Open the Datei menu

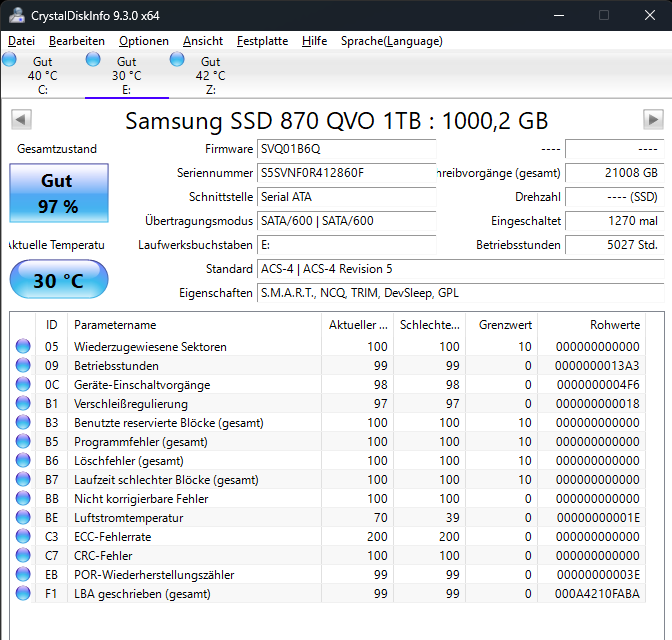21,41
